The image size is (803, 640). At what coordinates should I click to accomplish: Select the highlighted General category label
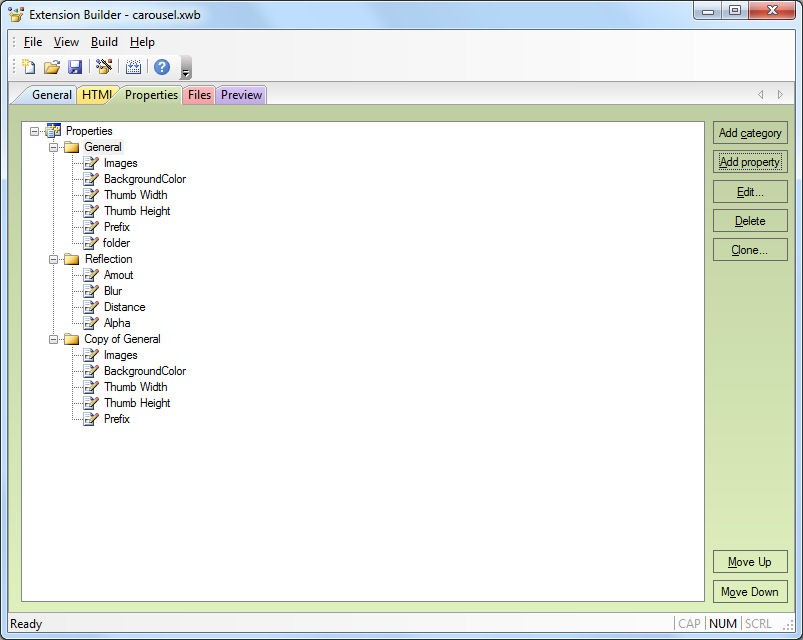[102, 147]
